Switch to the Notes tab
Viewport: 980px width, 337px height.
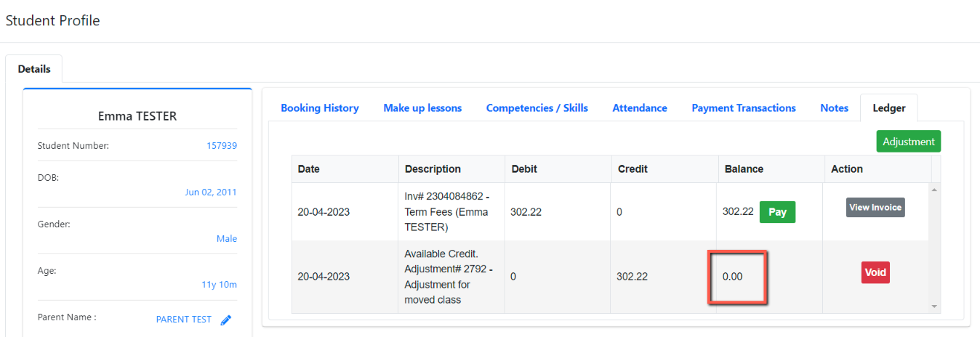point(835,107)
